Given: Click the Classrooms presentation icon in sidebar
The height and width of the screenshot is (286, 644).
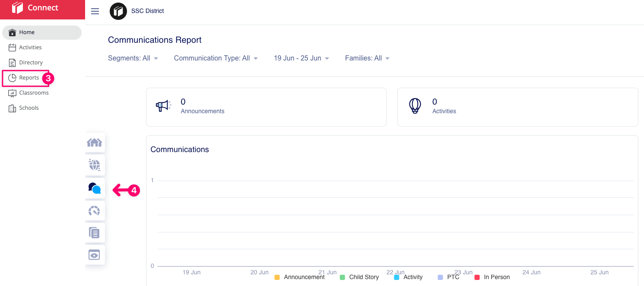Looking at the screenshot, I should click(12, 93).
